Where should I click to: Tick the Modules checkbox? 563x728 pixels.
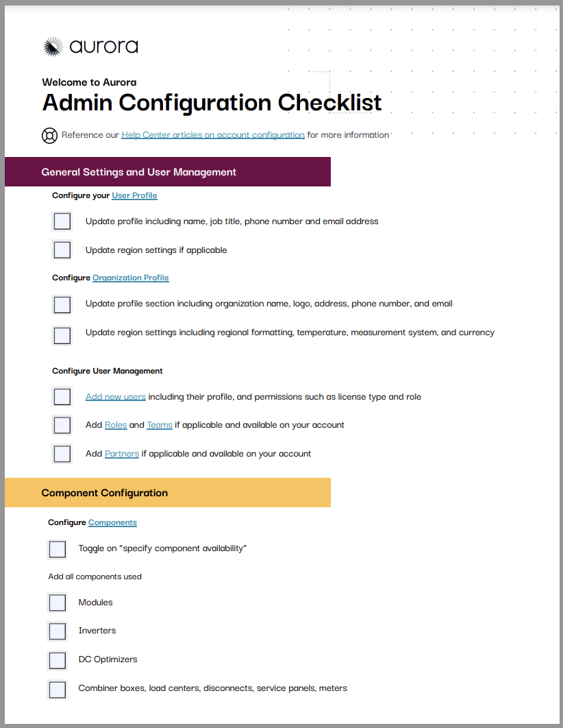coord(58,603)
